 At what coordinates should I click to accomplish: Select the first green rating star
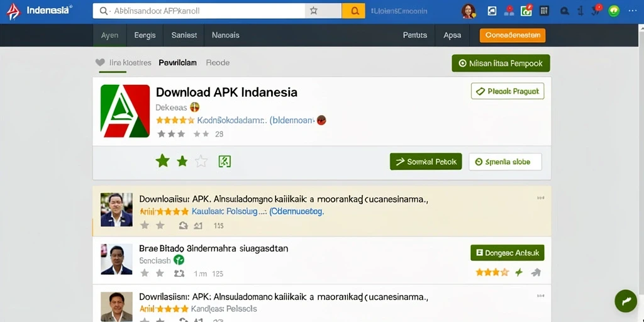click(163, 161)
